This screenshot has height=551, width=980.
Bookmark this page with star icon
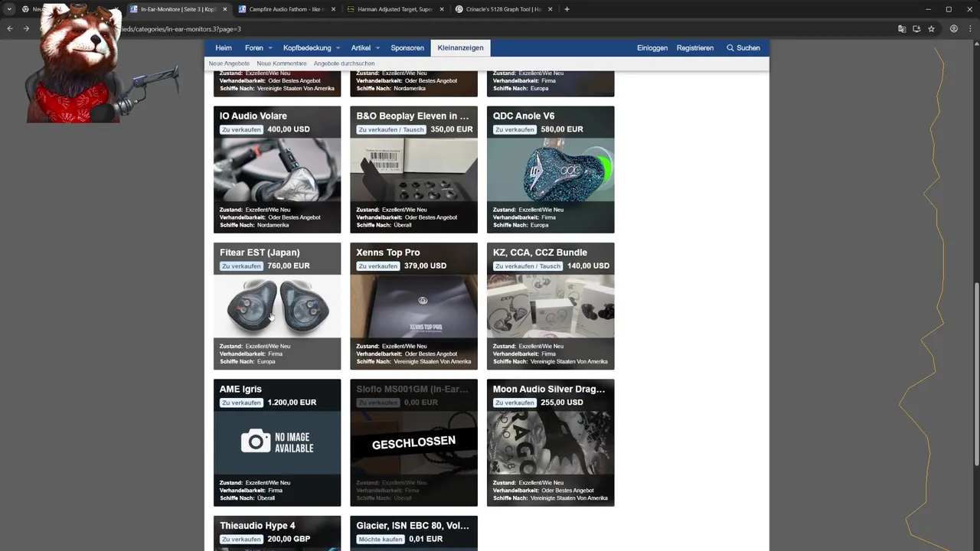[931, 28]
